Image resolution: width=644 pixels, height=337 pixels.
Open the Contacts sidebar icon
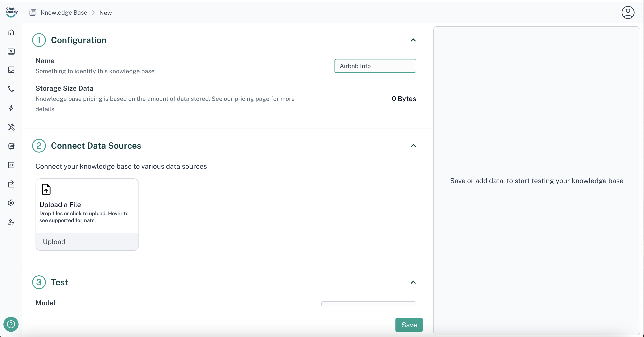click(x=11, y=51)
